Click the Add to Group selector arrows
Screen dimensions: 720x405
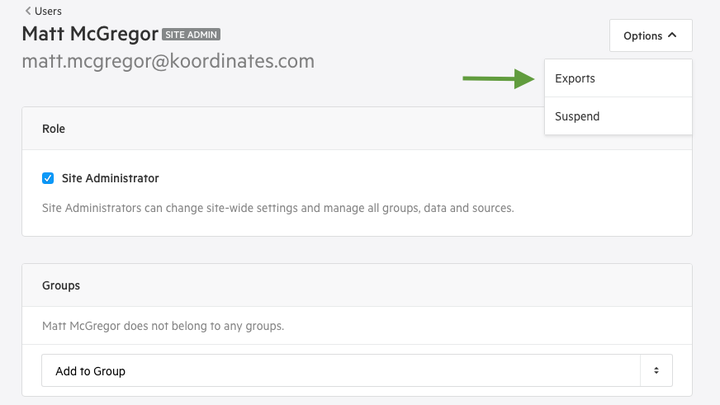tap(656, 370)
